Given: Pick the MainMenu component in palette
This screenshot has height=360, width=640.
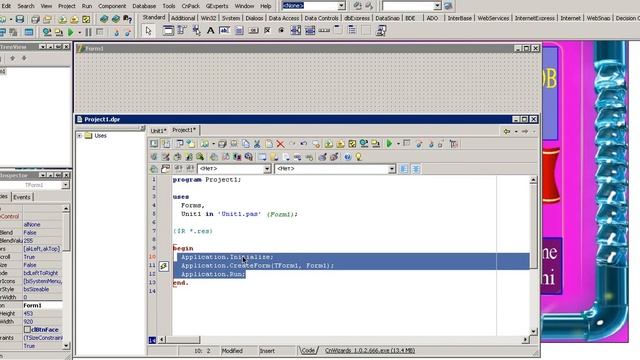Looking at the screenshot, I should tap(182, 31).
